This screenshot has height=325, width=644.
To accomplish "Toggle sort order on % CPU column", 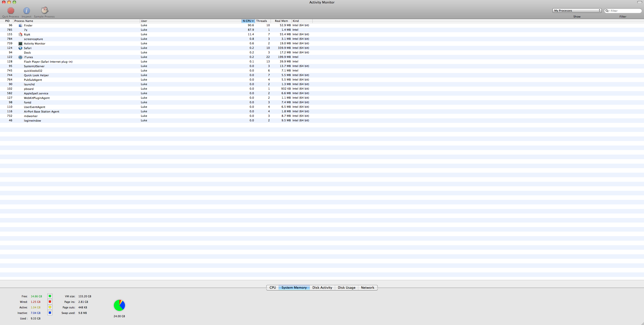I will (248, 21).
